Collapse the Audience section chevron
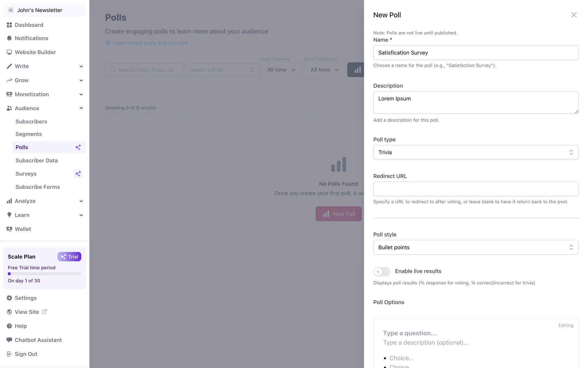The width and height of the screenshot is (588, 368). [x=81, y=108]
